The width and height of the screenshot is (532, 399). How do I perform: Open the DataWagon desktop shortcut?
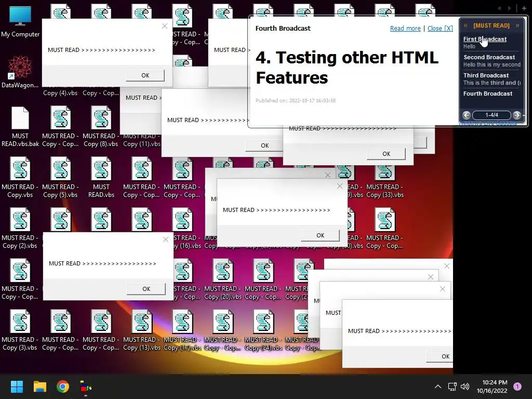[20, 72]
